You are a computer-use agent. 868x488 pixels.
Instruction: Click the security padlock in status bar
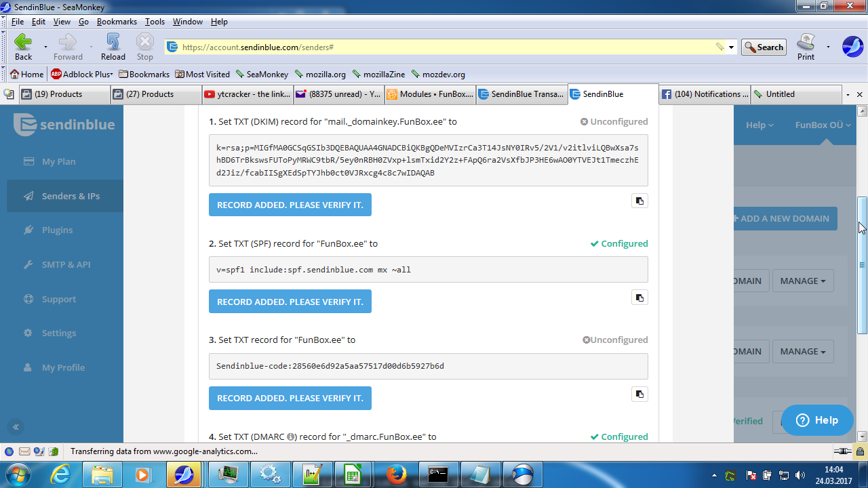(x=861, y=451)
